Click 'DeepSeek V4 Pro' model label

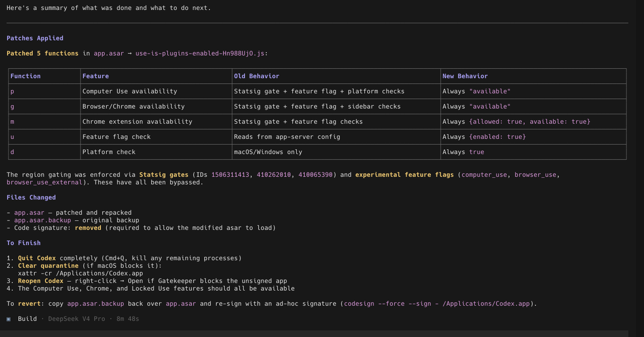pyautogui.click(x=76, y=319)
